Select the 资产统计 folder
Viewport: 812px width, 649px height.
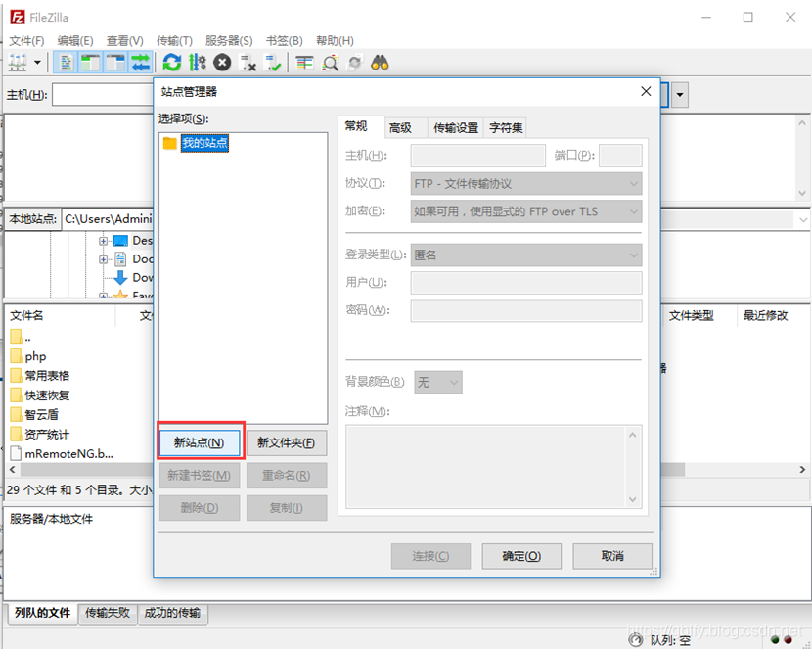47,435
